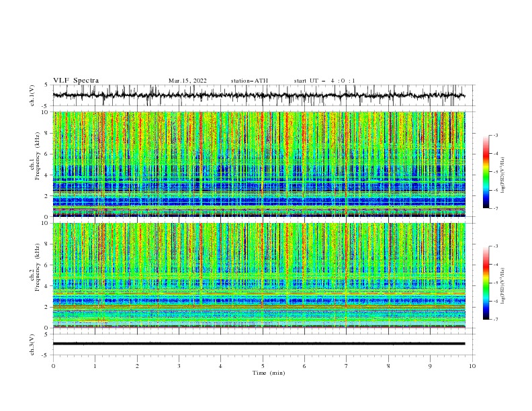
Task: Click the "2" kHz tick of ch.2 spectrogram
Action: coord(47,307)
